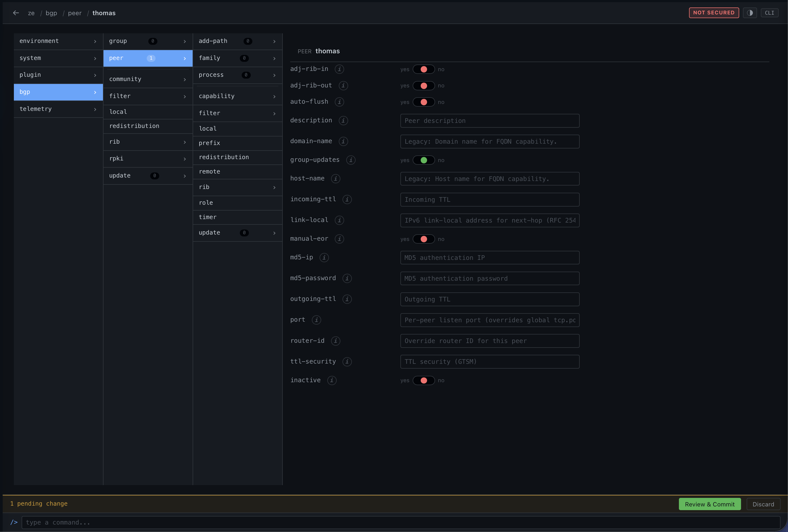Focus the Override router ID field

click(x=489, y=341)
